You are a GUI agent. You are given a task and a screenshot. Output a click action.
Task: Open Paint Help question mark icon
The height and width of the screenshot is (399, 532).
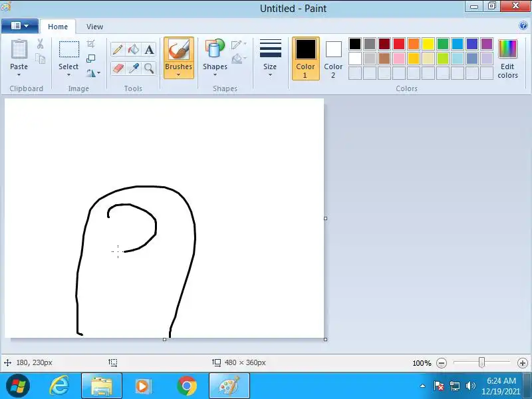point(523,25)
